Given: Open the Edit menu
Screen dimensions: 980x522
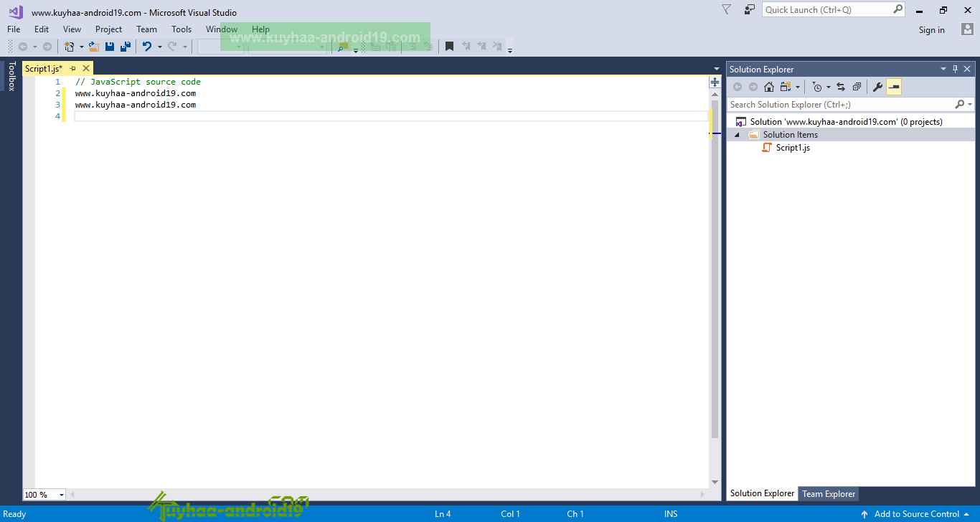Looking at the screenshot, I should pyautogui.click(x=42, y=29).
